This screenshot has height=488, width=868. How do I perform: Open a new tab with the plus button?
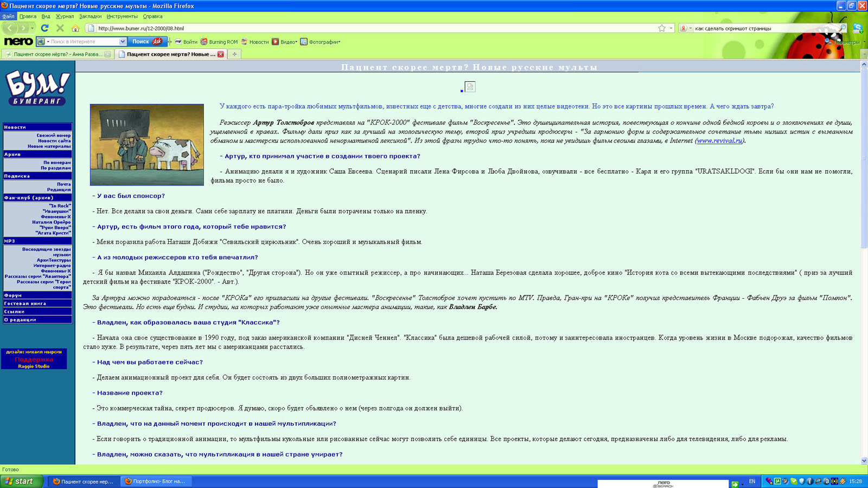coord(234,54)
